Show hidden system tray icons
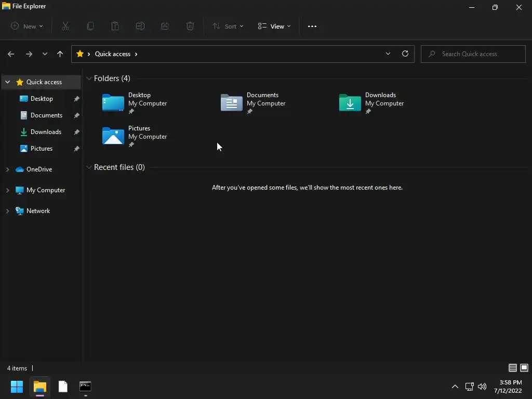This screenshot has height=399, width=532. (455, 387)
